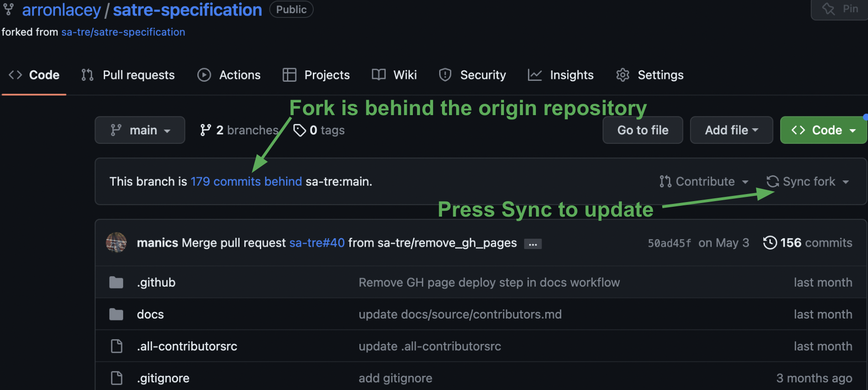868x390 pixels.
Task: Open the satre-specification repository link
Action: click(187, 10)
